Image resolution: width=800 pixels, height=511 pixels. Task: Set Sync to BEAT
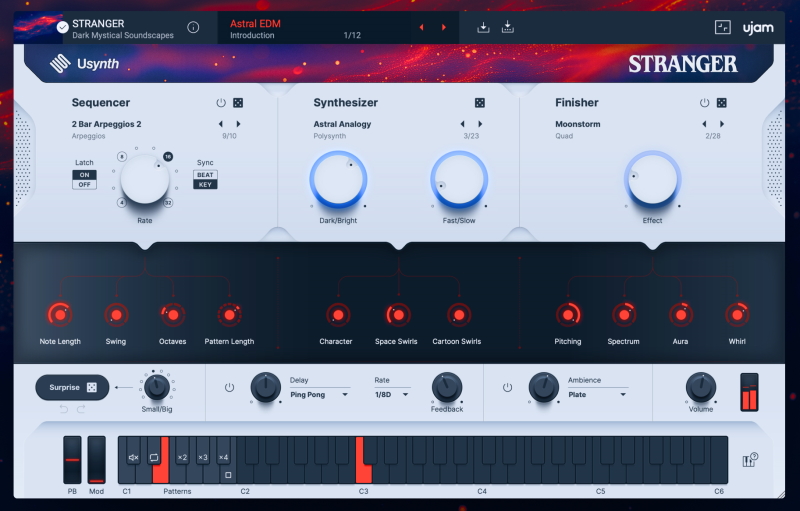205,174
